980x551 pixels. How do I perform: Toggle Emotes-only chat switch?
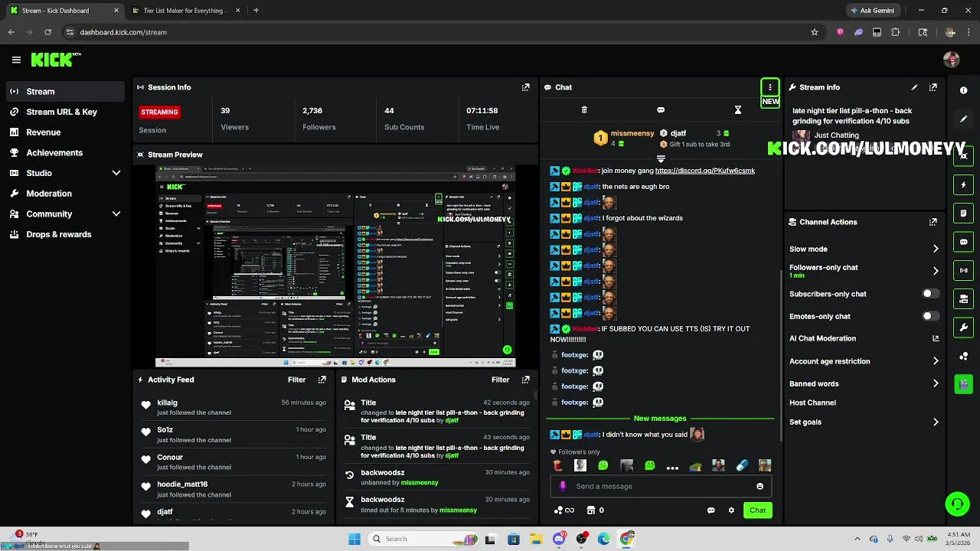(x=929, y=316)
